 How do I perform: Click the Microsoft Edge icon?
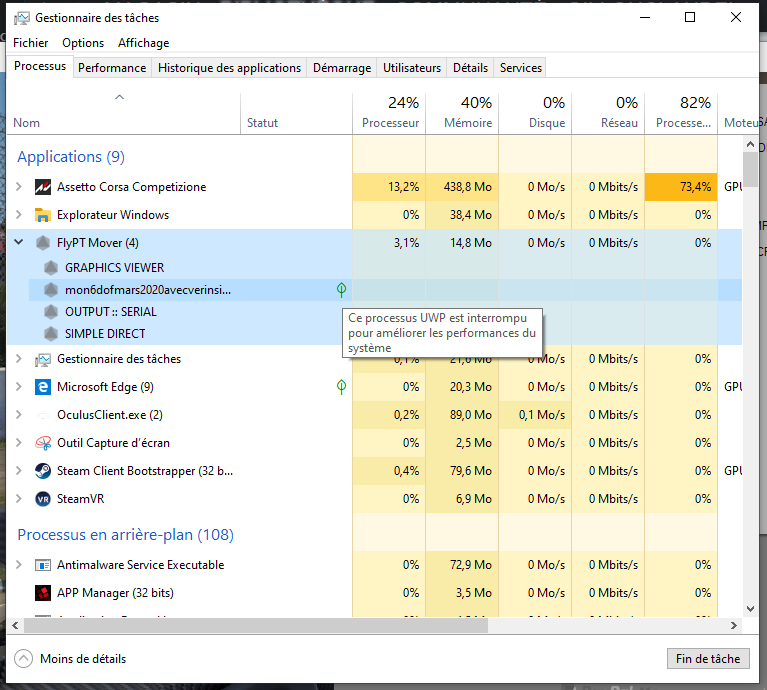click(x=43, y=387)
